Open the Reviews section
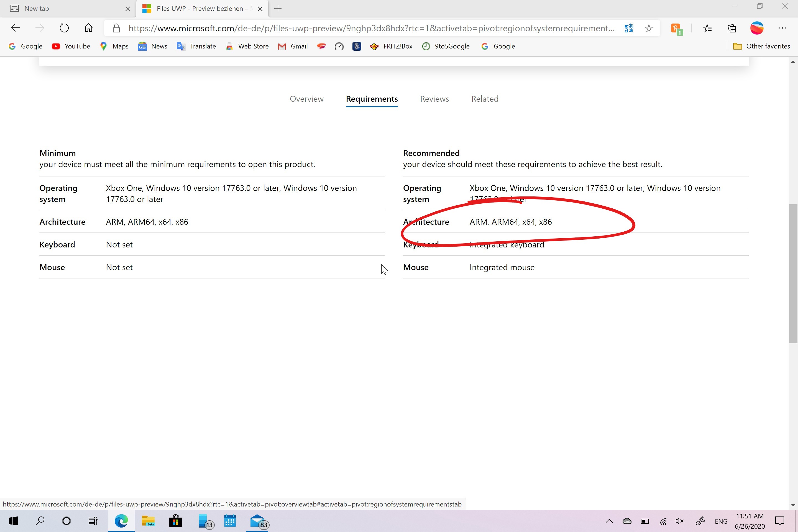Screen dimensions: 798x532 tap(435, 99)
